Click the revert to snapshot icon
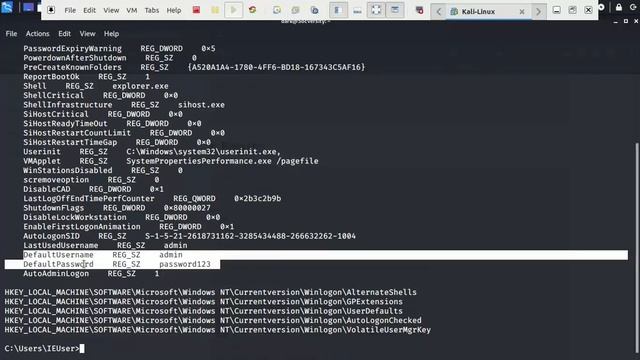The height and width of the screenshot is (360, 640). [296, 10]
